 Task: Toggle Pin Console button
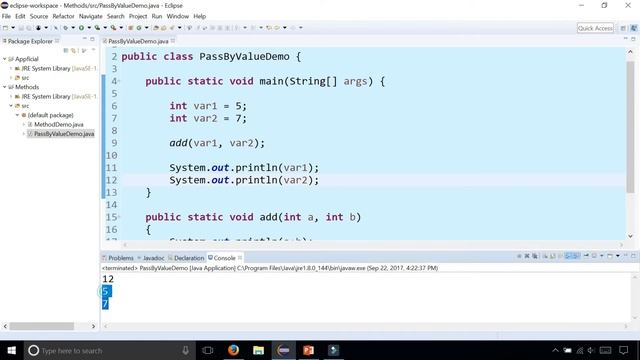[x=587, y=256]
